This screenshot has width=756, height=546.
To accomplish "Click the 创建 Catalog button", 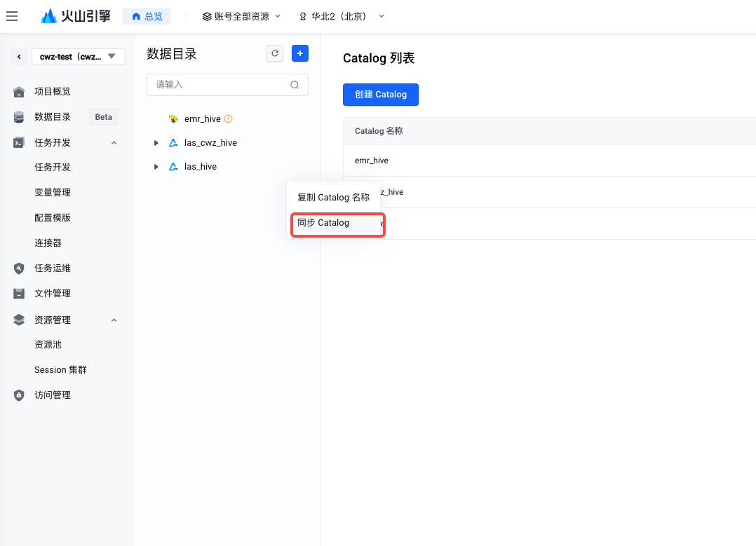I will 380,95.
